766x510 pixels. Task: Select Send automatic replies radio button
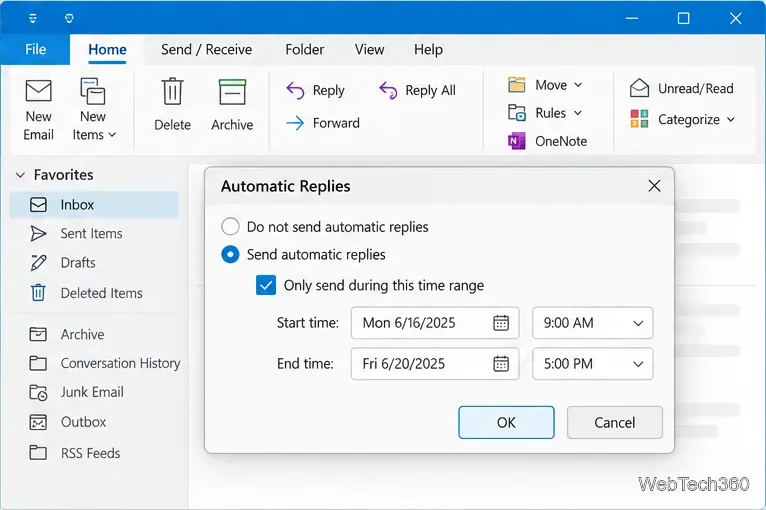pos(230,255)
